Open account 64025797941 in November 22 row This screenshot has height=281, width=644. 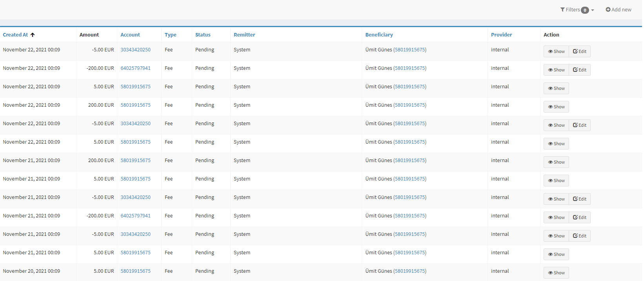[x=135, y=68]
